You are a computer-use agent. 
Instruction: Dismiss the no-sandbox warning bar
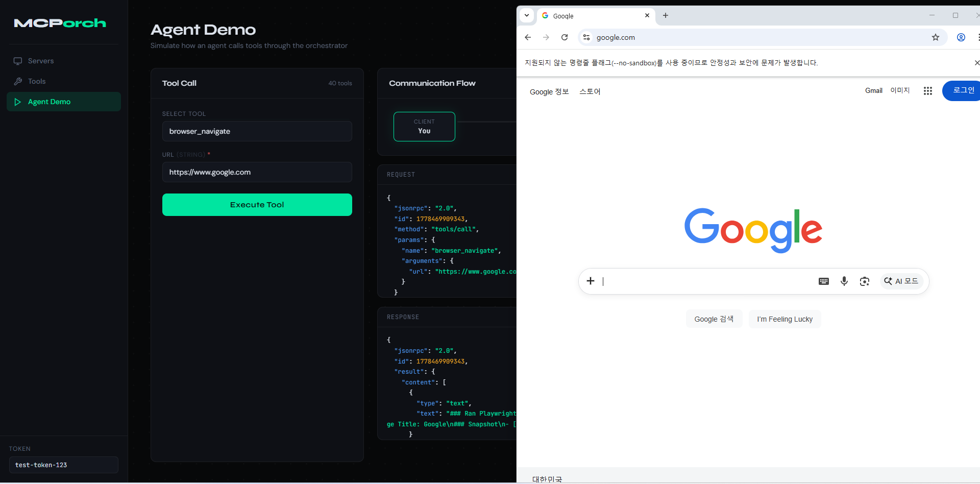pos(977,63)
